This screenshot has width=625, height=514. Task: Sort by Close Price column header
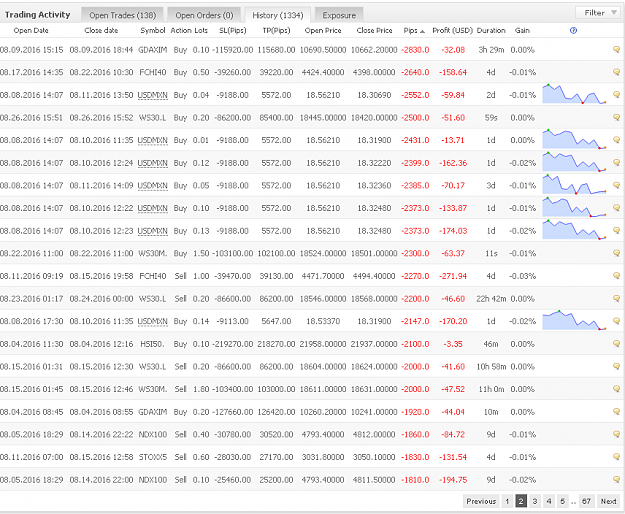pyautogui.click(x=374, y=30)
